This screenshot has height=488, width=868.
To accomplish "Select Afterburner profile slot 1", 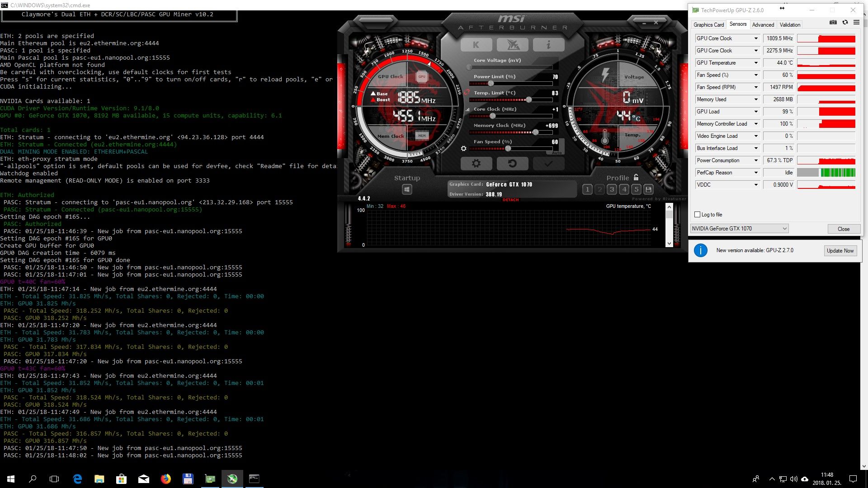I will (587, 189).
